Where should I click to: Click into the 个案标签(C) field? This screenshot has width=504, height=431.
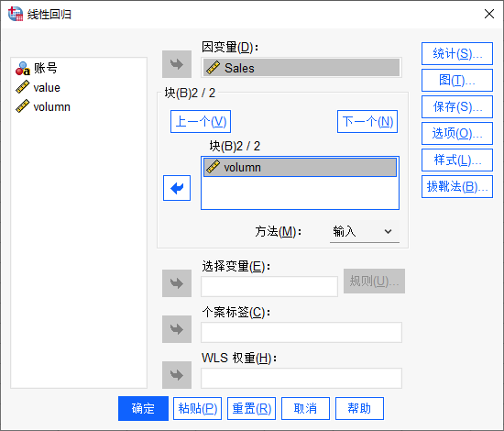[x=301, y=332]
